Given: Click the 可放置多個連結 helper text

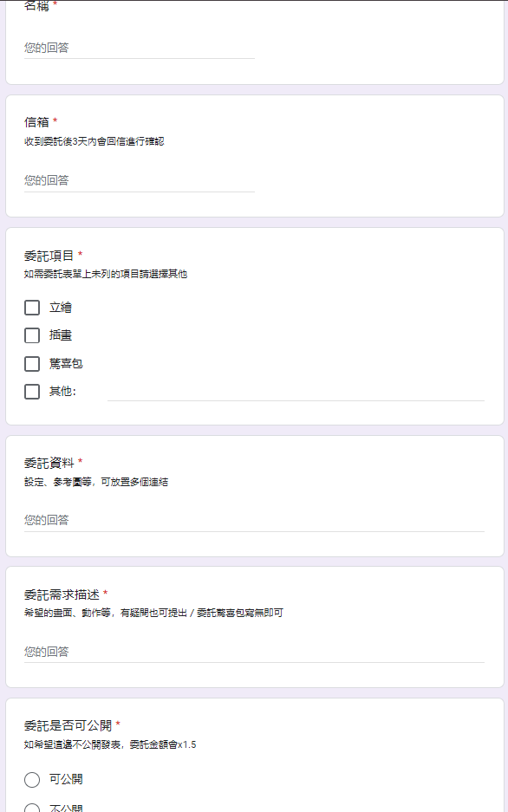Looking at the screenshot, I should tap(134, 482).
